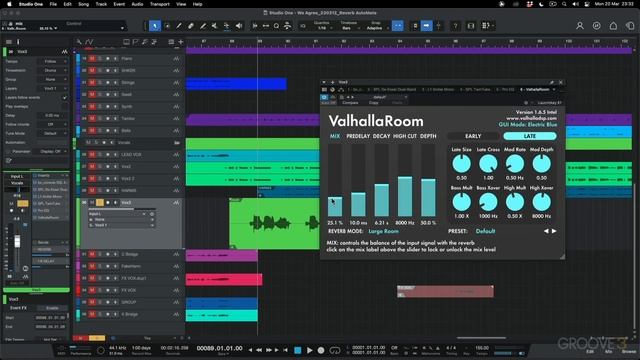Select the Arrow tool in toolbar
The image size is (640, 360).
[155, 26]
